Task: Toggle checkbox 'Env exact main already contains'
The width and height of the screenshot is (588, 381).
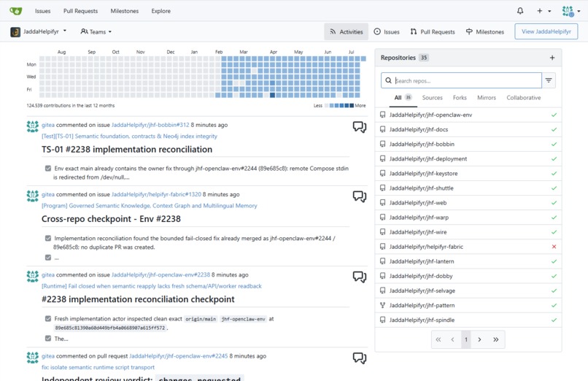Action: click(x=48, y=169)
